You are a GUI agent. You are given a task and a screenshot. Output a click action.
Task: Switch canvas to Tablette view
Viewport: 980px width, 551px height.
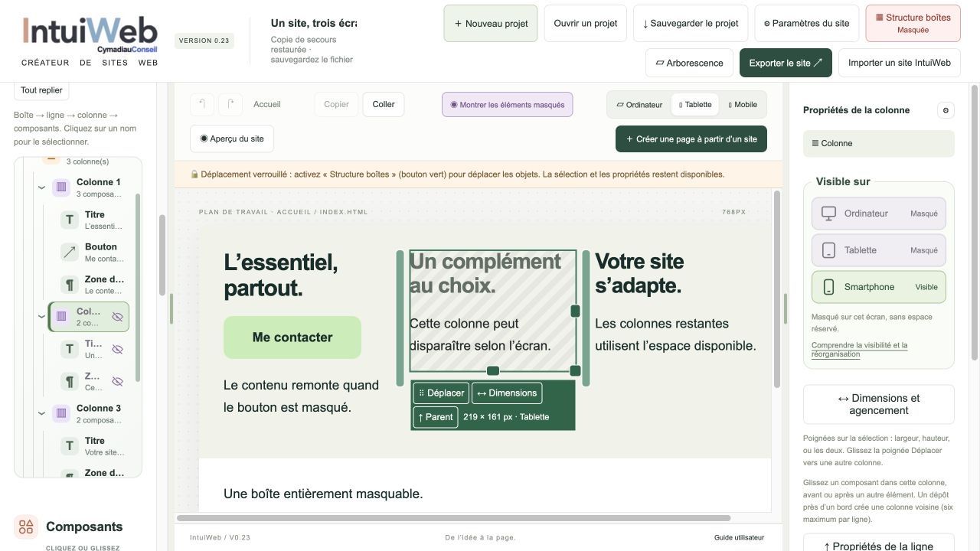695,105
